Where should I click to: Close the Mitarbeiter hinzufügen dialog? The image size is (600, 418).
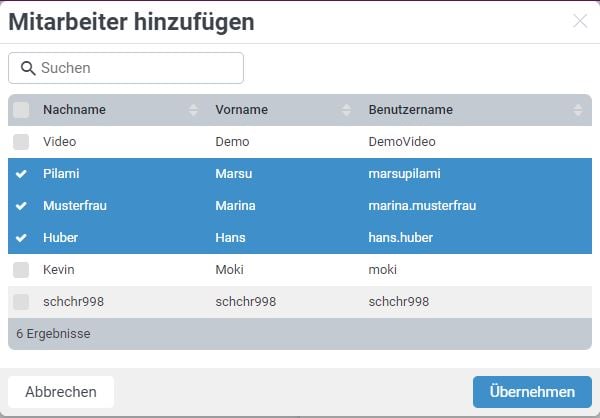pyautogui.click(x=580, y=21)
